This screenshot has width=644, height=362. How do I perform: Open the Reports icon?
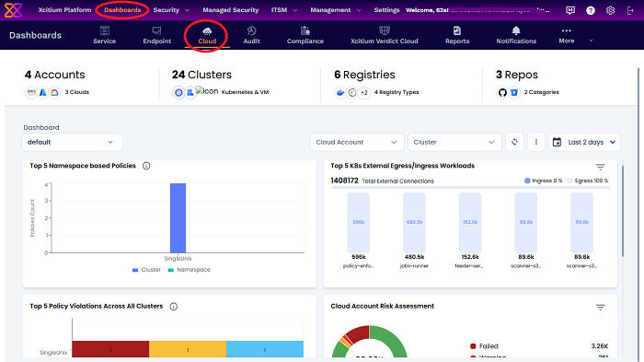[x=457, y=30]
